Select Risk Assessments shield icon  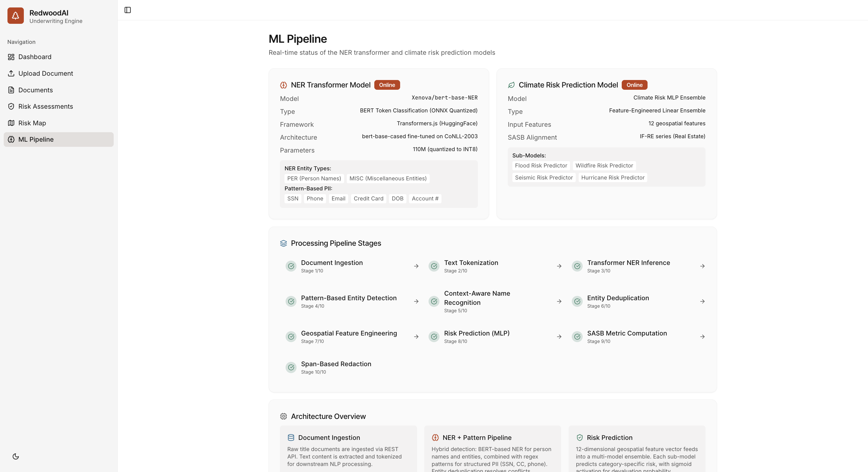click(11, 106)
